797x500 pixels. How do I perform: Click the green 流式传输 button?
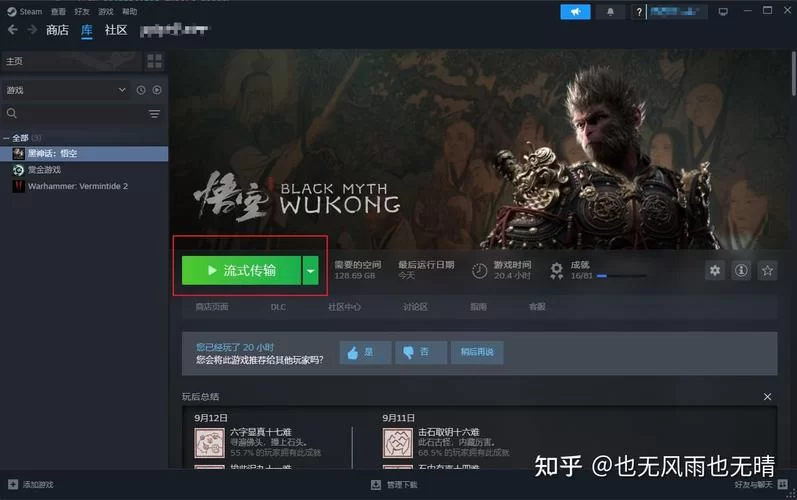[x=241, y=270]
